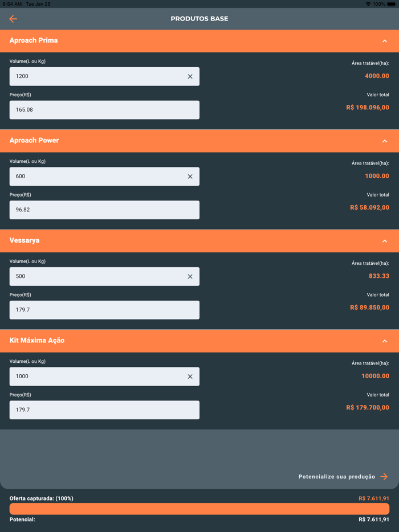Click the Potencial label at bottom
The image size is (399, 532).
(22, 519)
